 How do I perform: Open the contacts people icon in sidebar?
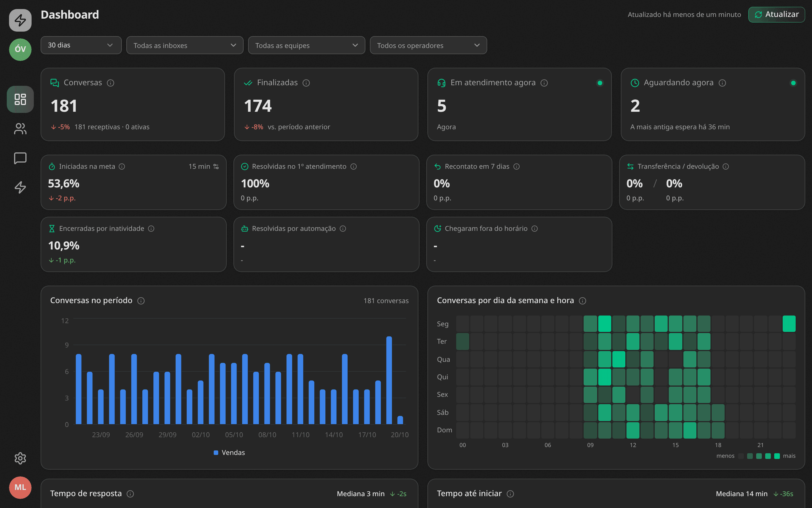(x=20, y=129)
